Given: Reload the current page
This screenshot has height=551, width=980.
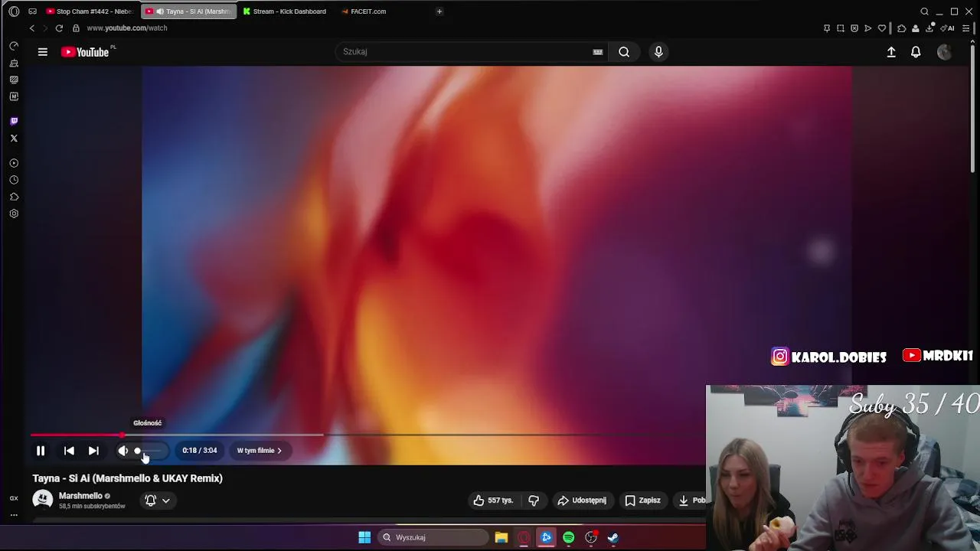Looking at the screenshot, I should (59, 28).
